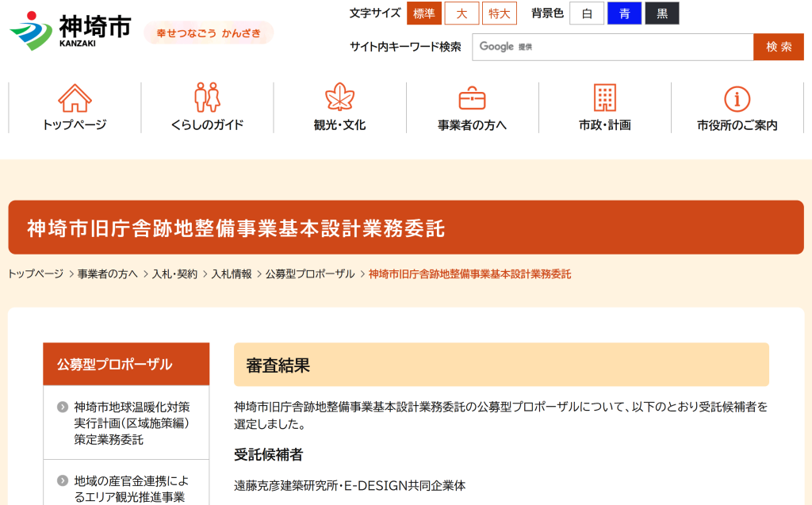Switch background color to 黒
812x505 pixels.
661,13
